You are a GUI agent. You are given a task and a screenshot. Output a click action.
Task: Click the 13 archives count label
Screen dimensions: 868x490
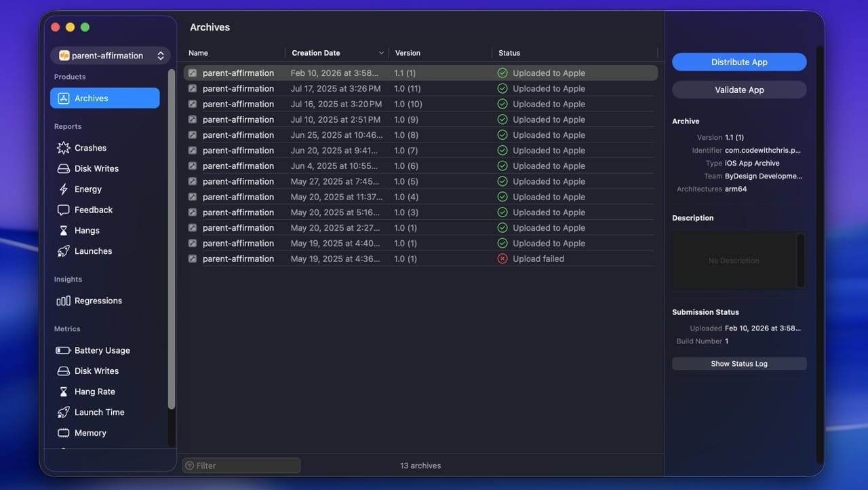[420, 466]
